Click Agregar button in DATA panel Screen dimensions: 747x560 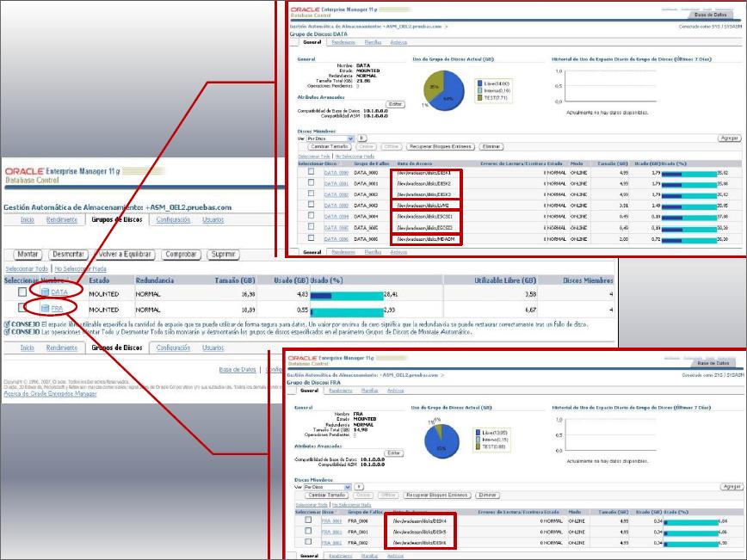730,138
